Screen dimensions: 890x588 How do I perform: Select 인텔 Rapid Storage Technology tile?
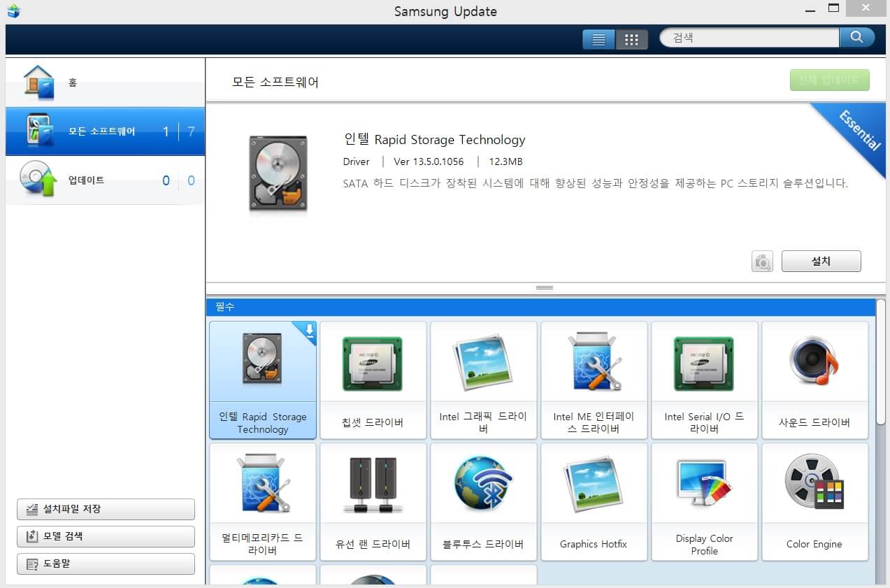263,380
